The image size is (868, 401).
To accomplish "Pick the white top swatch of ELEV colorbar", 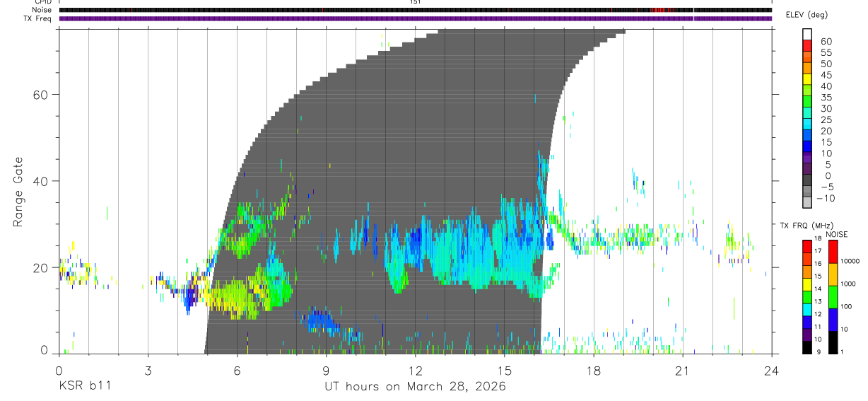I will click(x=807, y=35).
